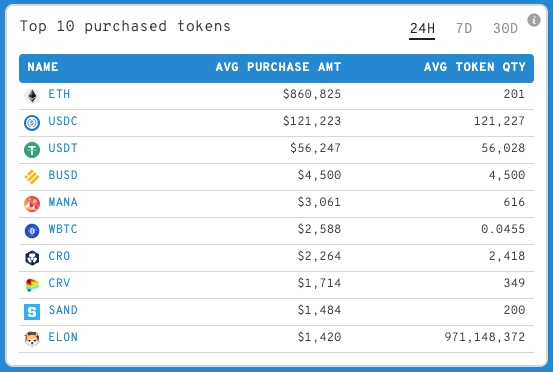Switch to the 7D timeframe tab

click(464, 28)
